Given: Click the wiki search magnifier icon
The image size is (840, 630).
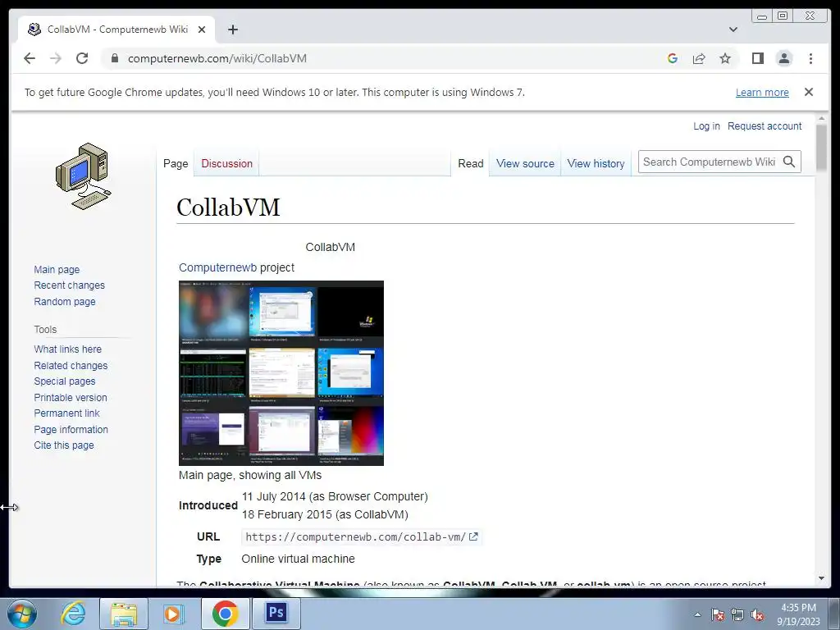Looking at the screenshot, I should click(789, 162).
